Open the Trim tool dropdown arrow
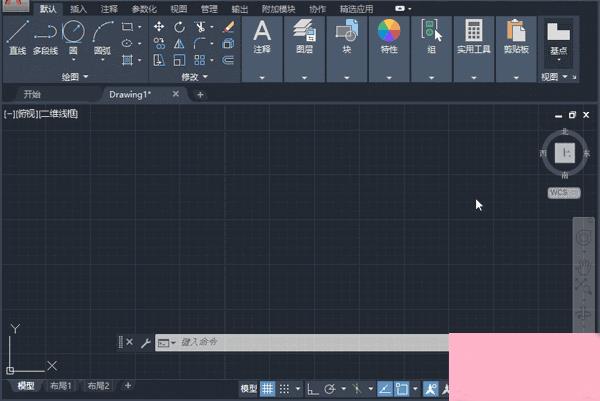Image resolution: width=600 pixels, height=401 pixels. point(212,27)
